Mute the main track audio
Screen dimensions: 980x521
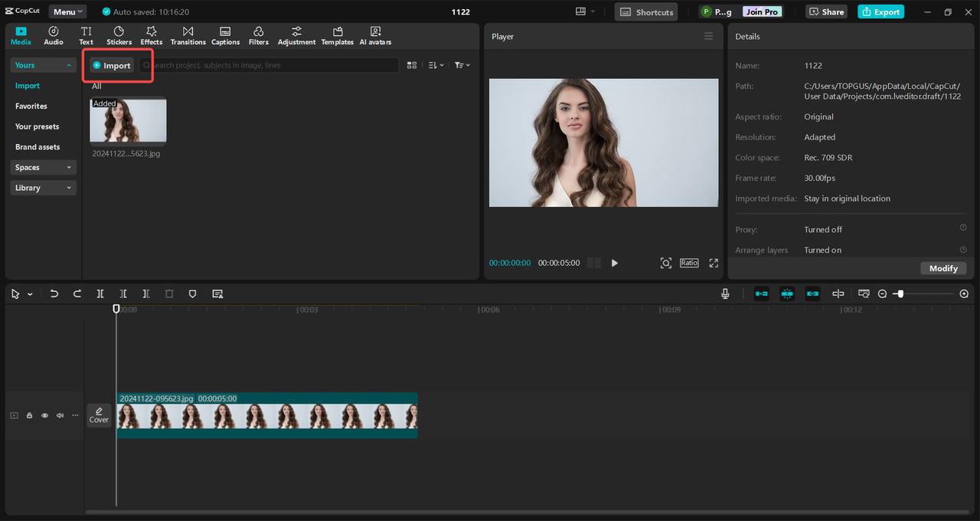pos(60,415)
